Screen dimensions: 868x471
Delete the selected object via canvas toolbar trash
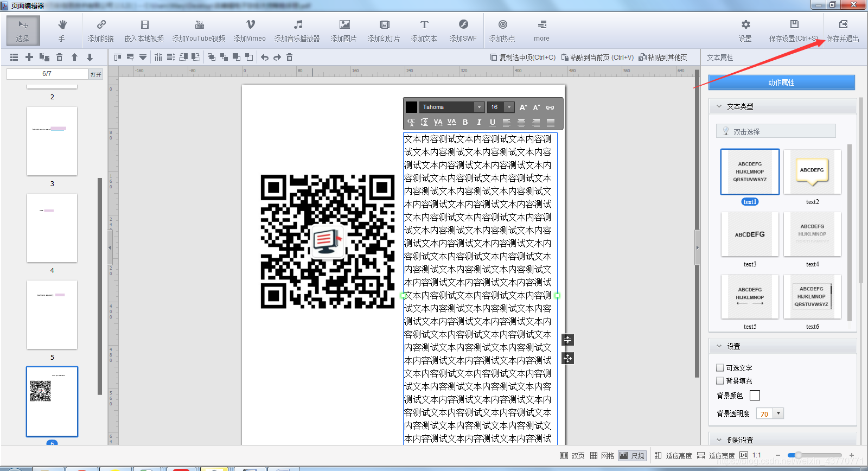(290, 57)
